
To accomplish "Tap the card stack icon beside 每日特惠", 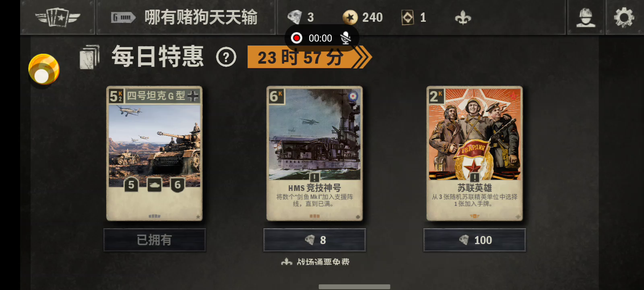I will click(x=89, y=57).
